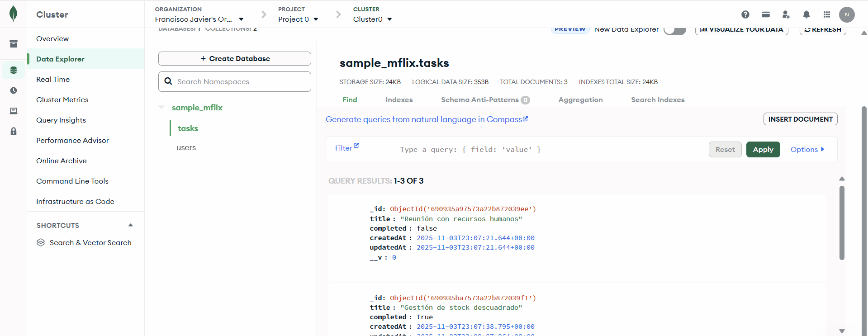
Task: Select the tasks collection
Action: [x=188, y=128]
